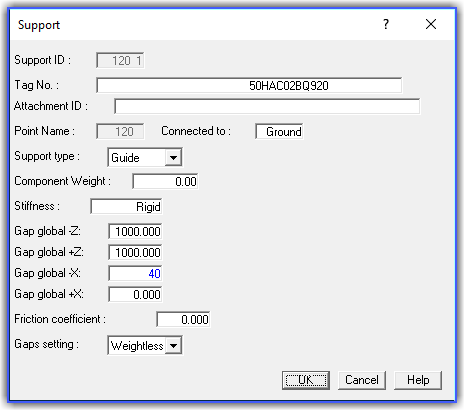Click the Weightless gaps setting combo box
The height and width of the screenshot is (411, 465).
point(145,345)
